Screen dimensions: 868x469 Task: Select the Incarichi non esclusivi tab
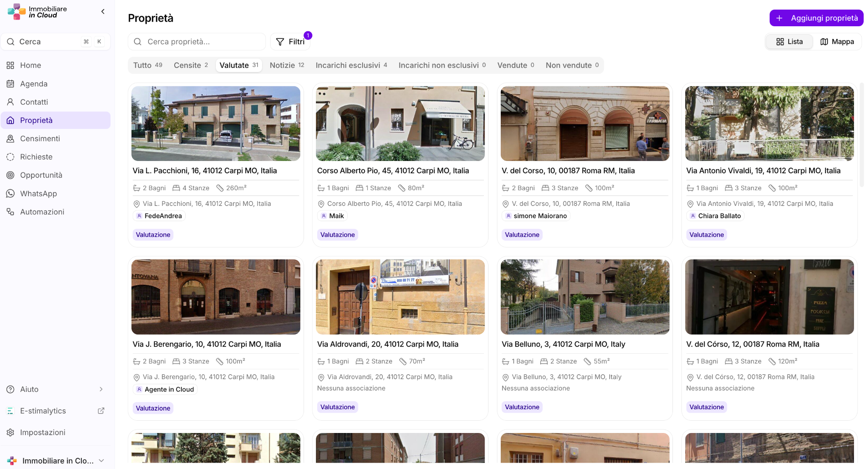[x=442, y=65]
